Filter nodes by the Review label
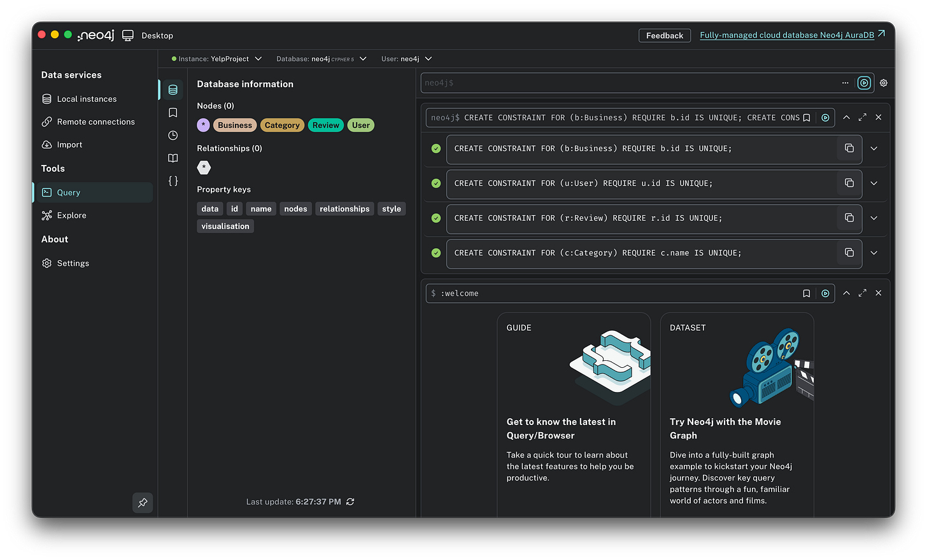This screenshot has height=560, width=927. pyautogui.click(x=325, y=125)
